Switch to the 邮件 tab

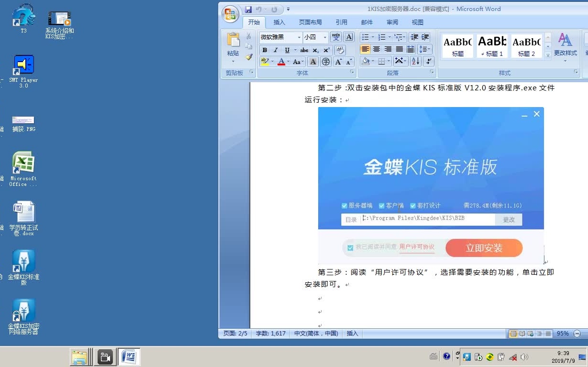click(x=367, y=22)
